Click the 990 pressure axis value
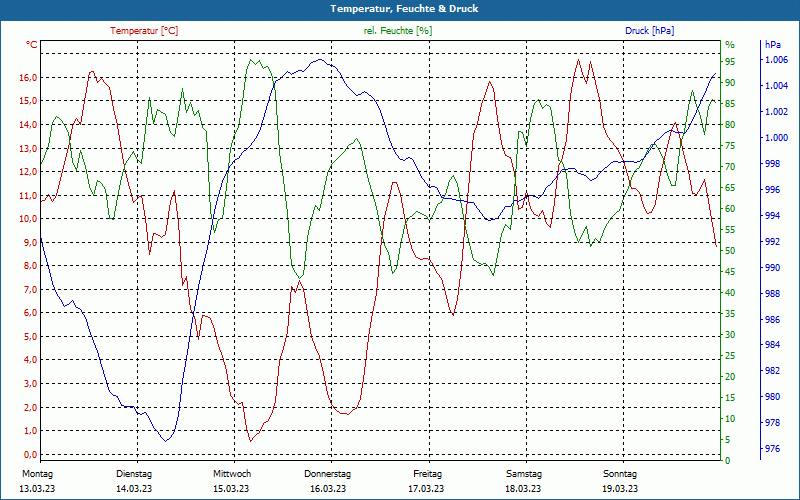800x500 pixels. click(x=771, y=267)
